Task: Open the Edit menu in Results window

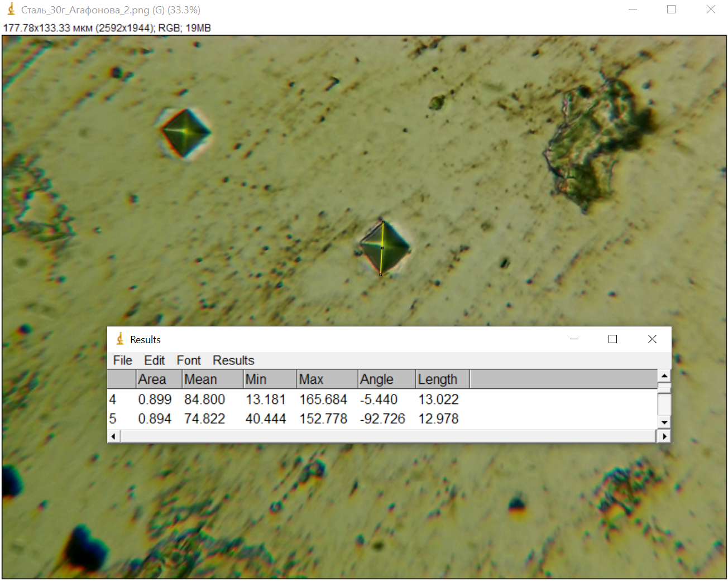Action: pos(154,360)
